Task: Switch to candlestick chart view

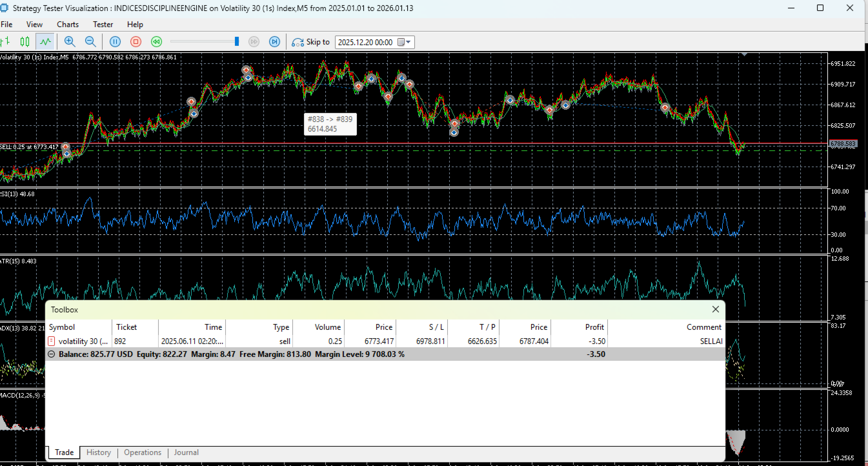Action: pos(25,42)
